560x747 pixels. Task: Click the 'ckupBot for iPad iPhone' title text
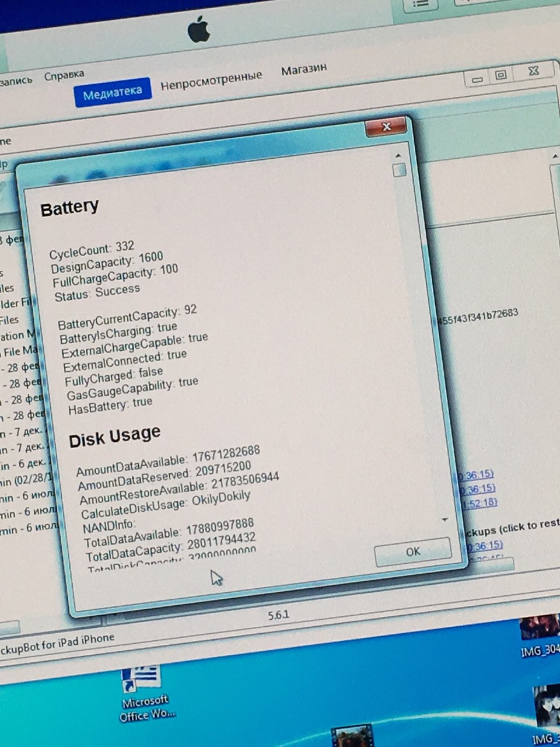coord(57,644)
